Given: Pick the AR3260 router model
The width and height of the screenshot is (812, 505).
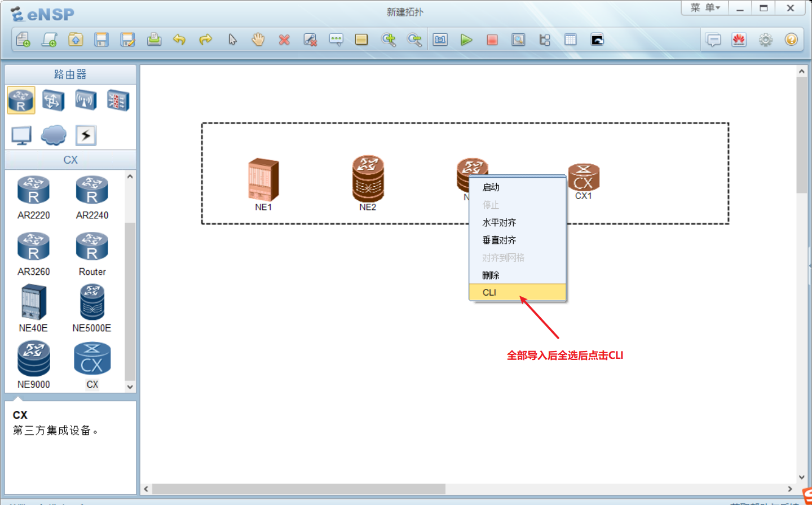Looking at the screenshot, I should point(33,254).
